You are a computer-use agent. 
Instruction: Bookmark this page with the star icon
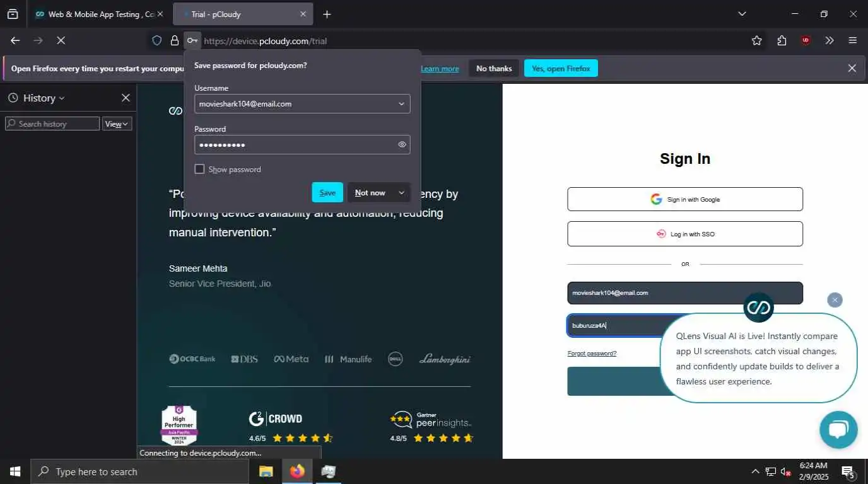pos(757,40)
